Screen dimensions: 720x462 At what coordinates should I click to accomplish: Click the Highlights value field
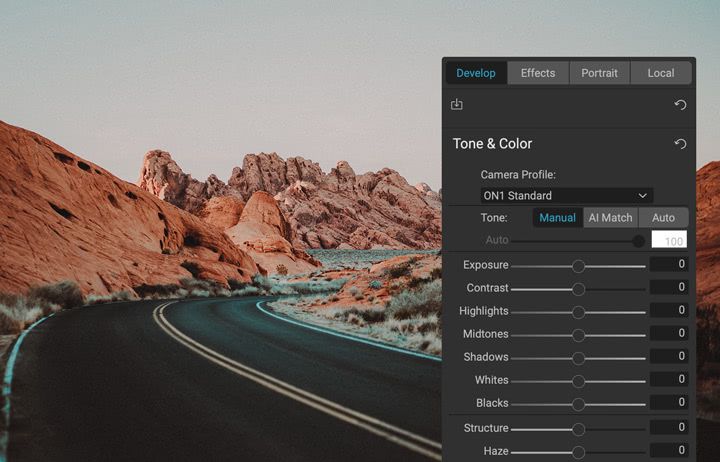coord(669,310)
